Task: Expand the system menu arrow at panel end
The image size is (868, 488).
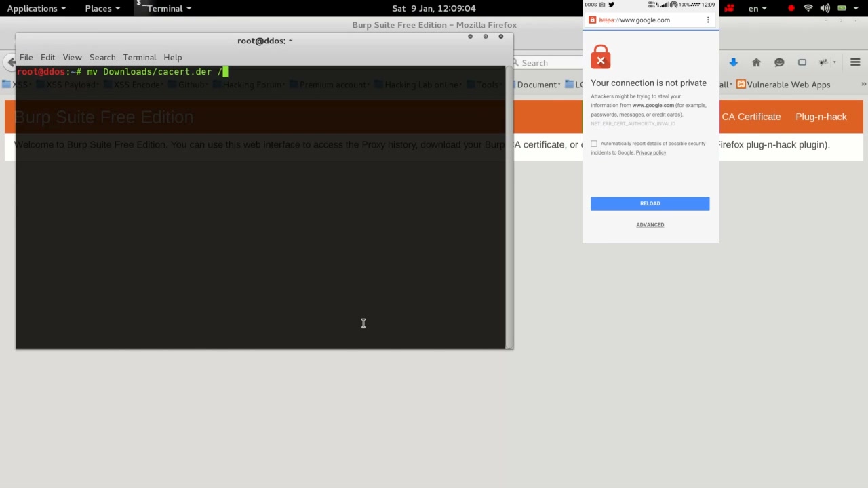Action: point(856,8)
